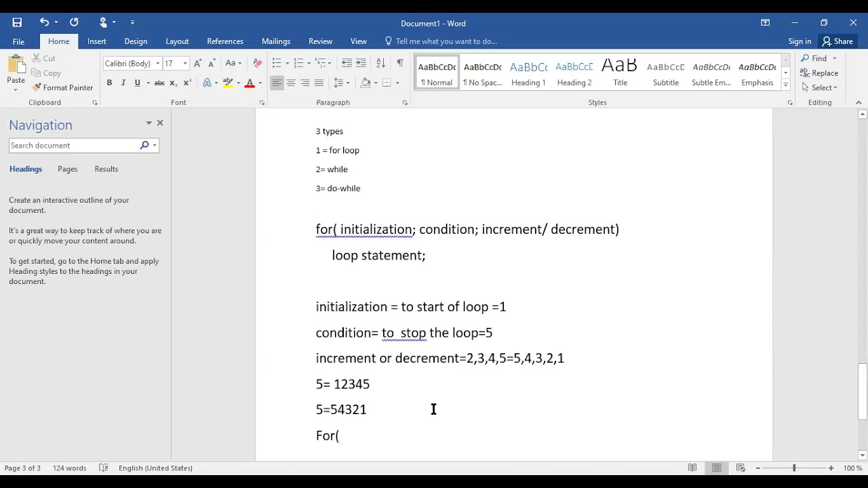Open the Font Color red A swatch
This screenshot has width=868, height=488.
[250, 83]
